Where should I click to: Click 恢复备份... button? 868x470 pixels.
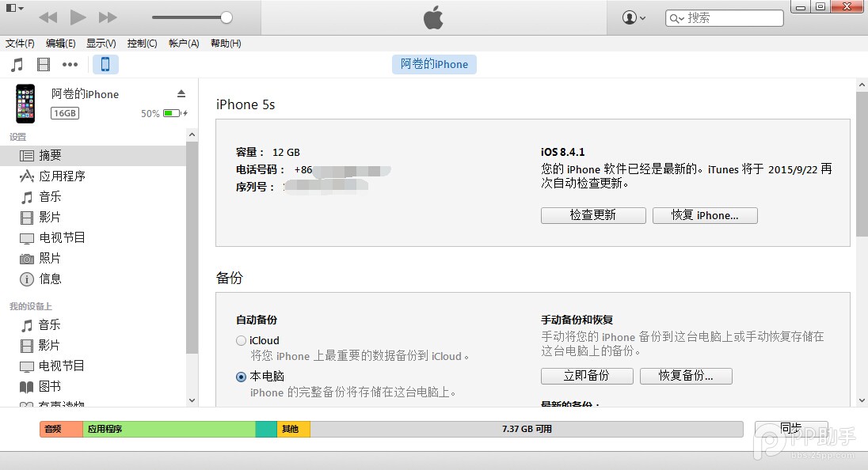click(x=686, y=376)
